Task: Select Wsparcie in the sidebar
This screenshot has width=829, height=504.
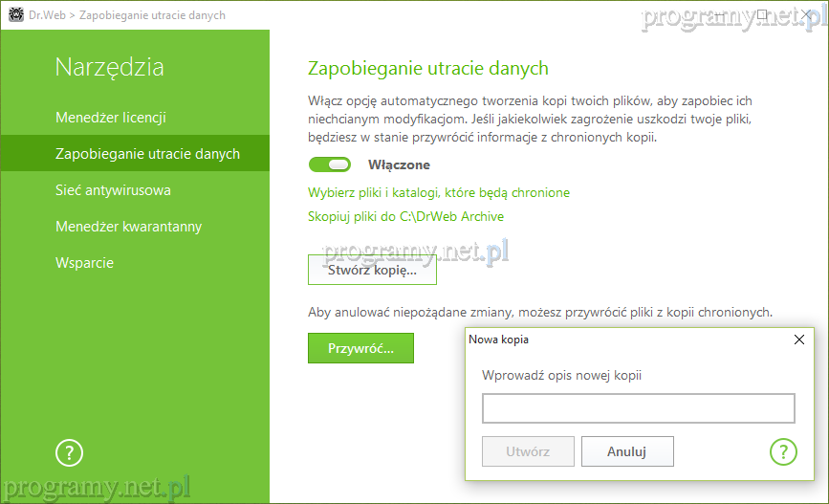Action: click(84, 263)
